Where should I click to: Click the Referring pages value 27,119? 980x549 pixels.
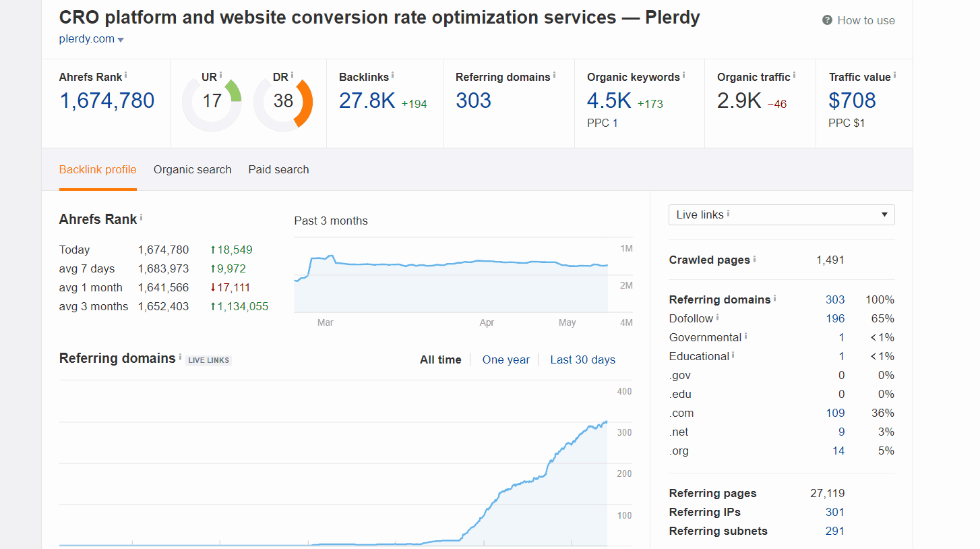(x=827, y=493)
